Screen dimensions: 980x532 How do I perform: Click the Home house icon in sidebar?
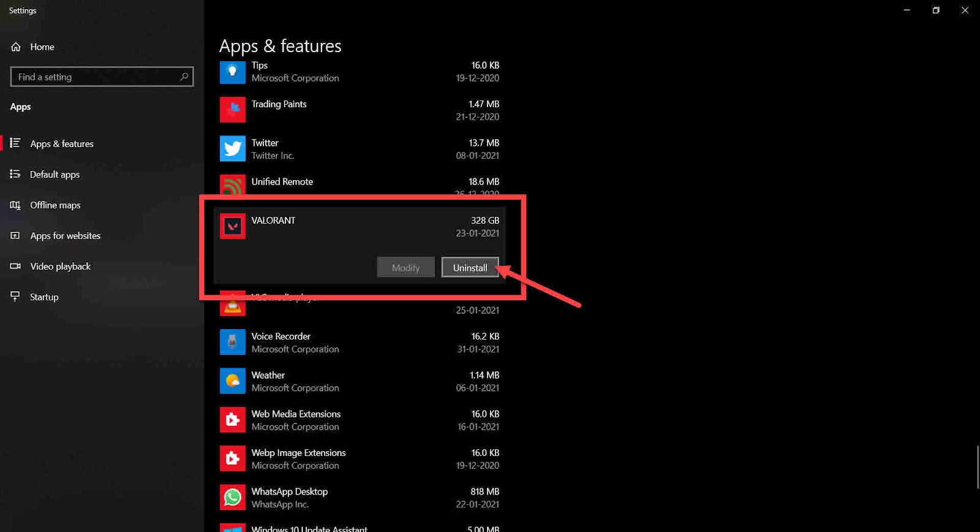[16, 47]
